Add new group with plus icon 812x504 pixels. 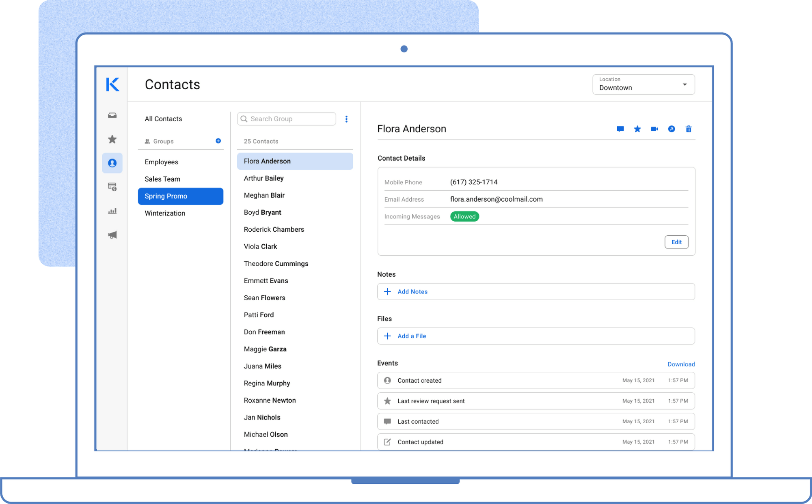(x=218, y=141)
